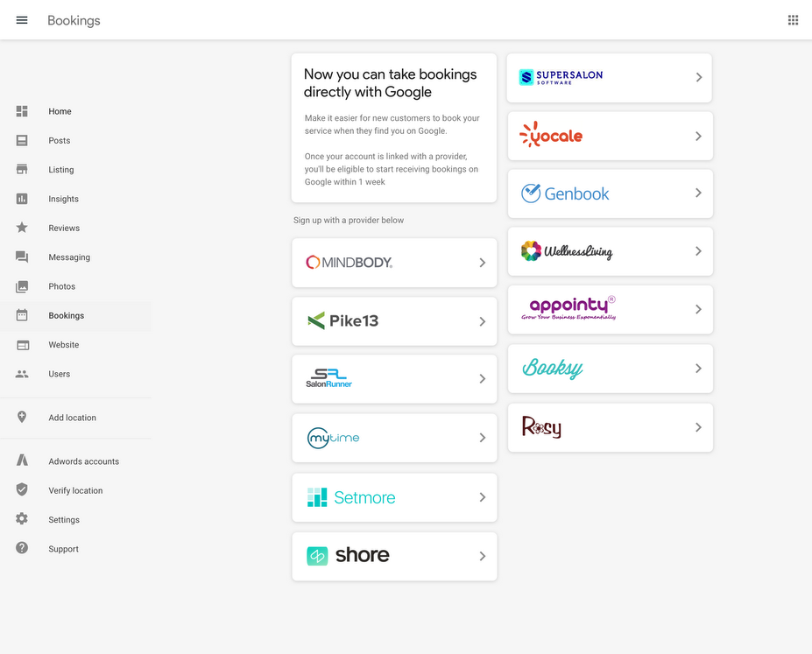The image size is (812, 654).
Task: Click the Verify location link
Action: pos(75,490)
